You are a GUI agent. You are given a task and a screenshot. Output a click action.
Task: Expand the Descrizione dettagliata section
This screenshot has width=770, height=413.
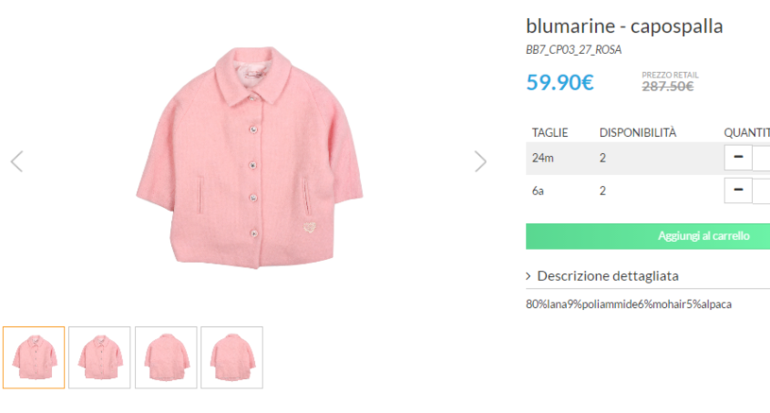point(610,275)
